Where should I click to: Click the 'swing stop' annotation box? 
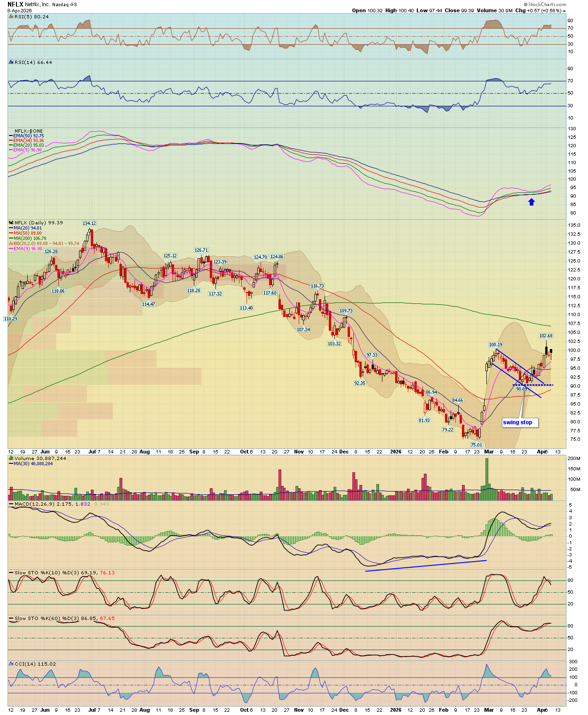pos(520,422)
